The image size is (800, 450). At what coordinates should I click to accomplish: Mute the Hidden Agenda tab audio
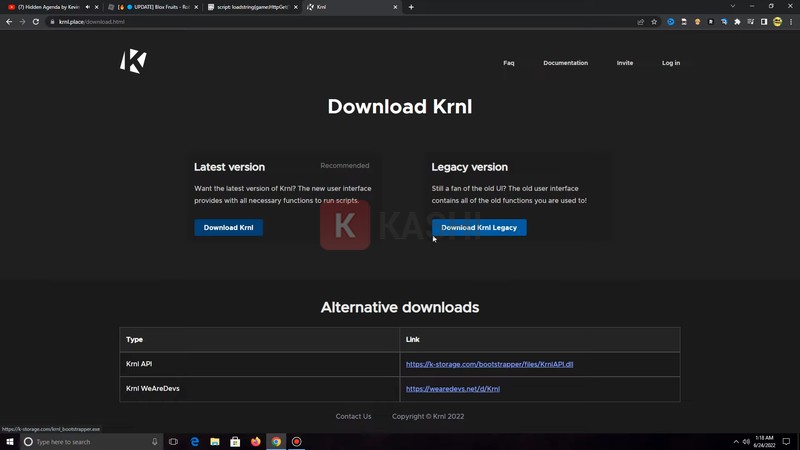tap(87, 7)
